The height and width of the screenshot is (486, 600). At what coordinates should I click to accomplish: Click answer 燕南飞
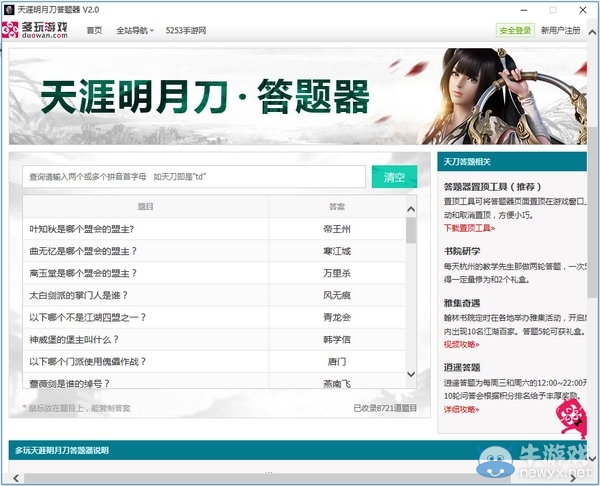pos(337,383)
